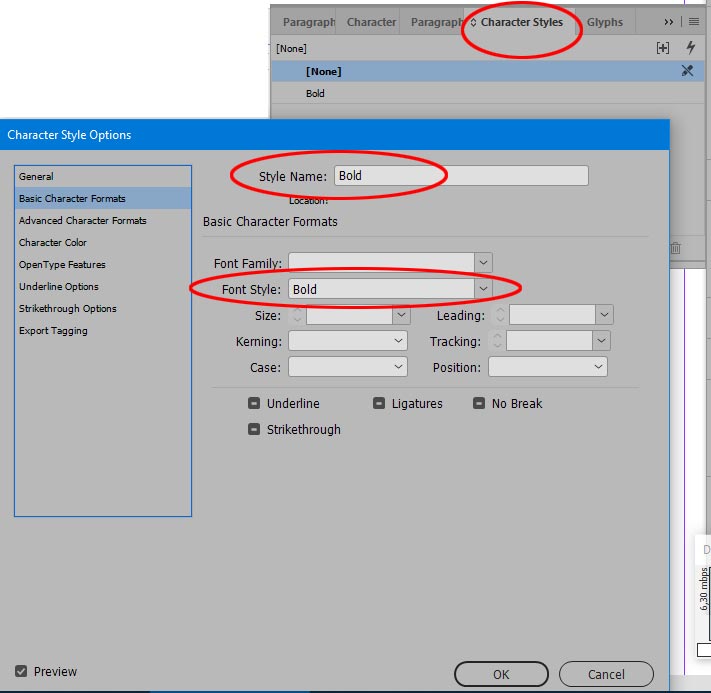Open the Font Family dropdown arrow
The width and height of the screenshot is (711, 693).
pyautogui.click(x=483, y=263)
